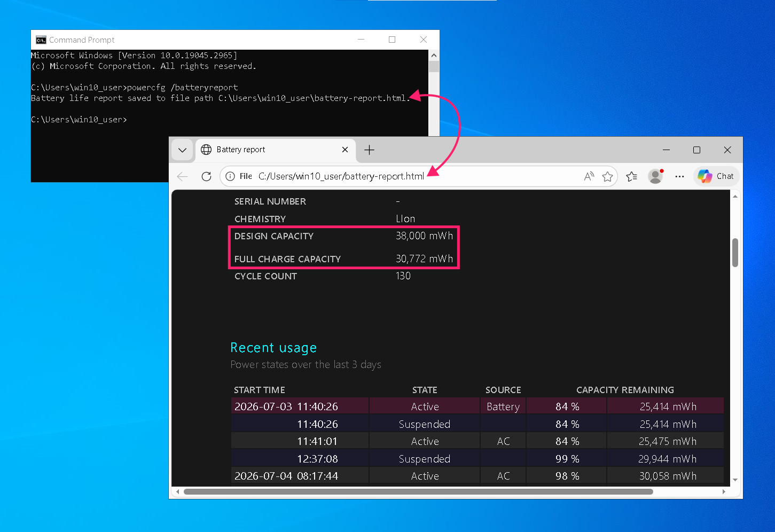Click the START TIME column header
Screen dimensions: 775x532
[x=260, y=390]
